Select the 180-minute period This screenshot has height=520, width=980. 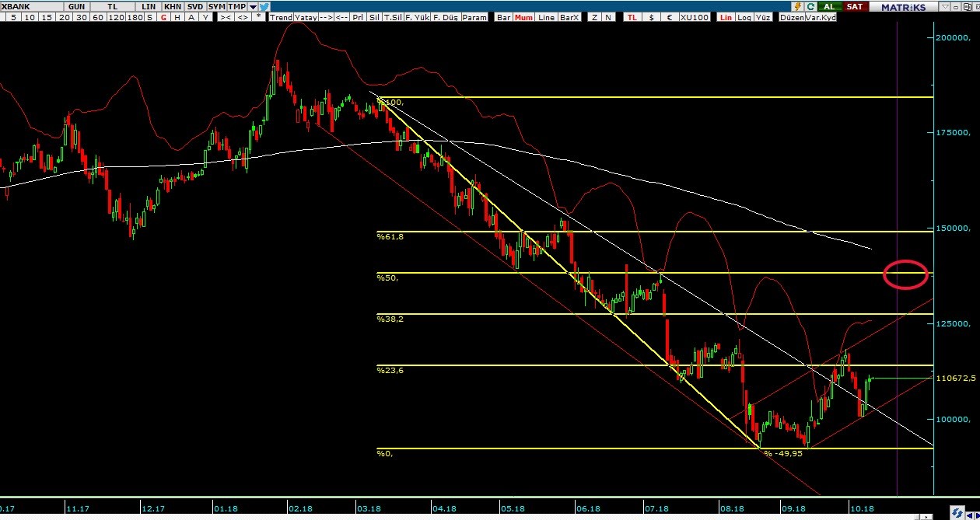pos(135,17)
